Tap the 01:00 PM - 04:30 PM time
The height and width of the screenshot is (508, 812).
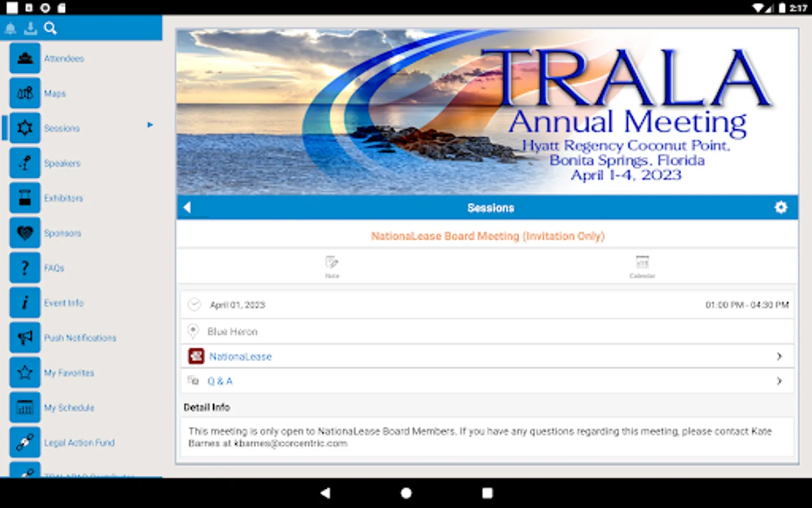(747, 305)
